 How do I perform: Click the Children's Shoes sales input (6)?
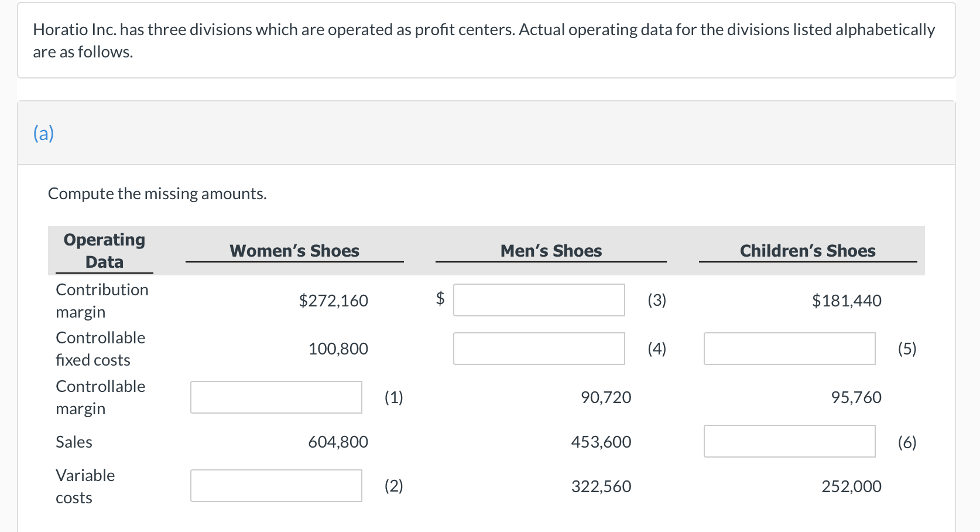(790, 441)
